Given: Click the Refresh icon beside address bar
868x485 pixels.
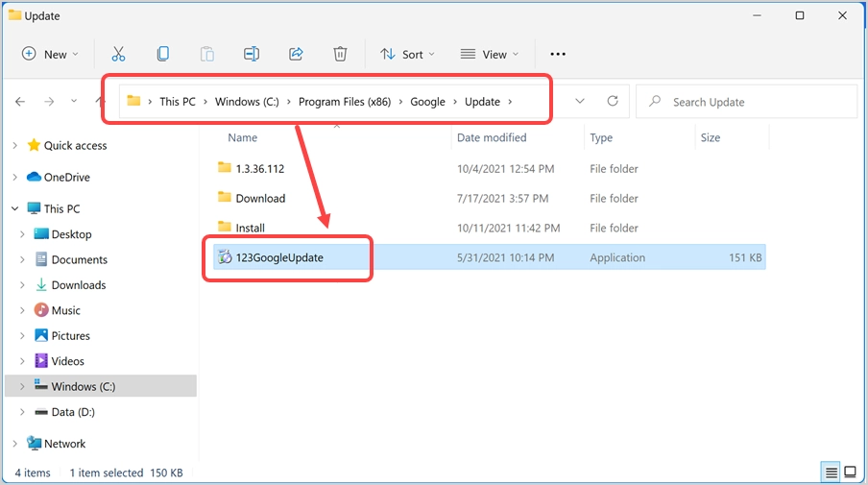Looking at the screenshot, I should pyautogui.click(x=613, y=101).
